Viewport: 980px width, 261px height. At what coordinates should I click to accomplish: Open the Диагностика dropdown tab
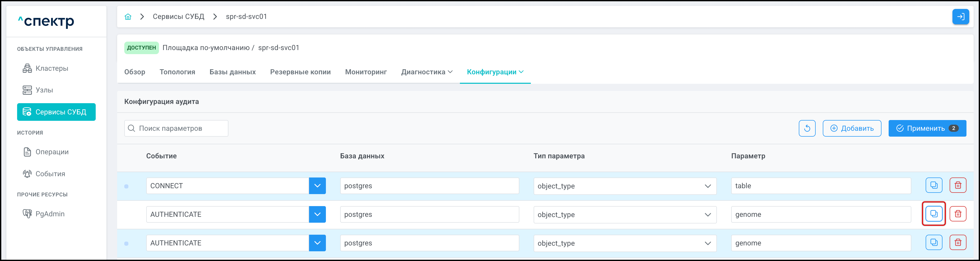click(x=426, y=72)
